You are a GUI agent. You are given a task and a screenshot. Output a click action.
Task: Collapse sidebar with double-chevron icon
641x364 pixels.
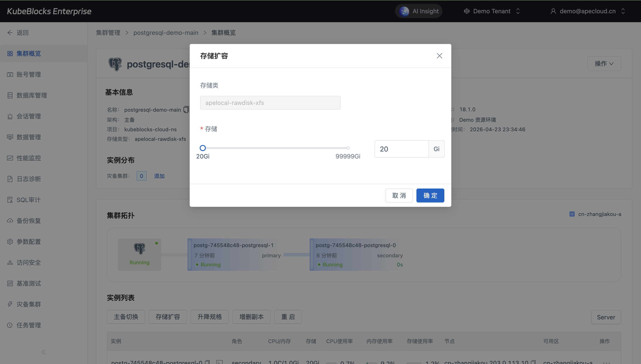point(44,352)
